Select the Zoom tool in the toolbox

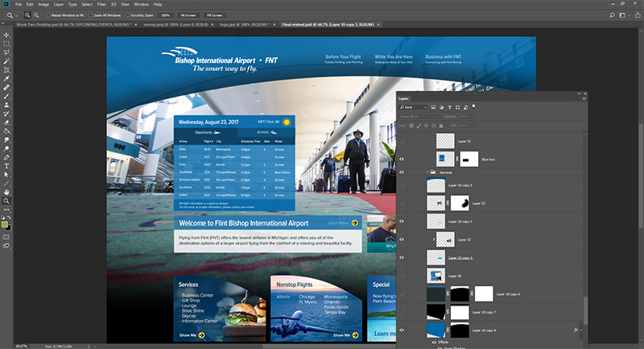click(6, 201)
